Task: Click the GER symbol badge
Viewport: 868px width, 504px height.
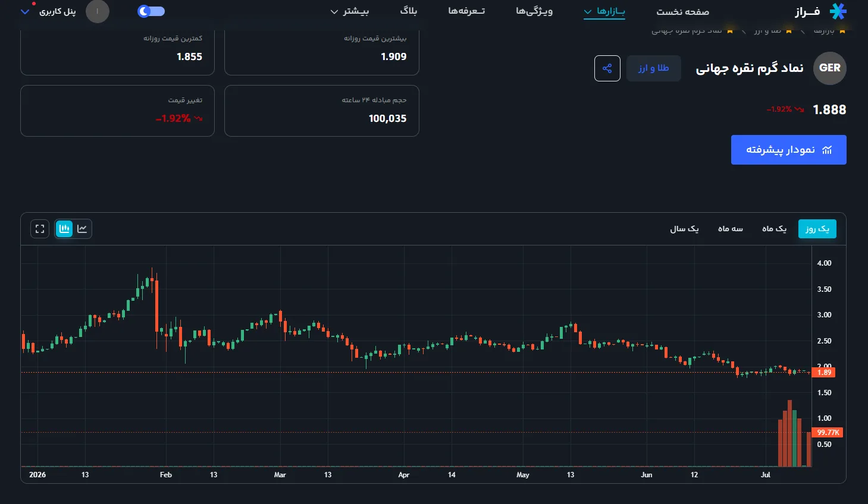Action: pos(830,68)
